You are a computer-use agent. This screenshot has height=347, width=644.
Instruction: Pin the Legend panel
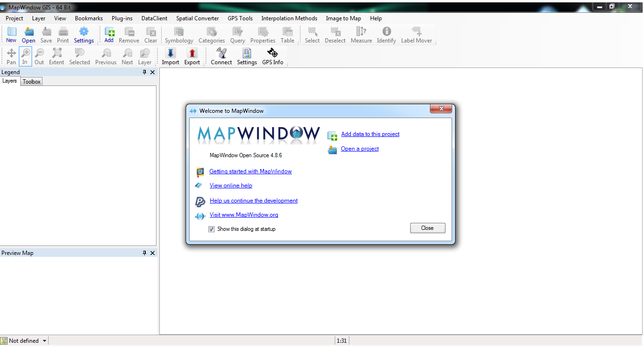click(x=144, y=72)
